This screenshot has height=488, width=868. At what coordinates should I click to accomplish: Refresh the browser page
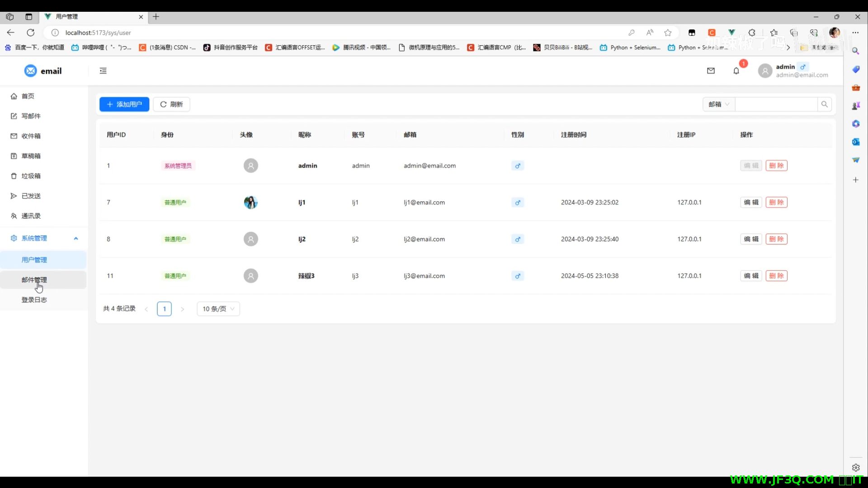click(x=31, y=33)
